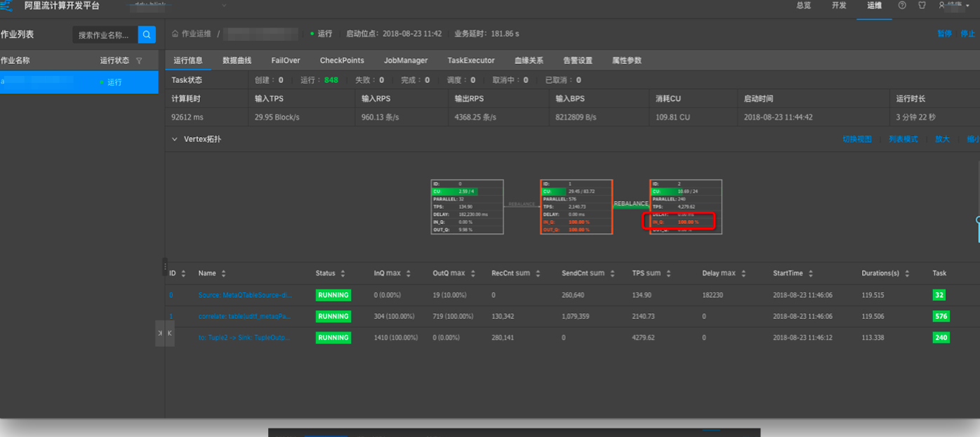The height and width of the screenshot is (437, 980).
Task: Open the Source: MetaQTableSource vertex link
Action: tap(244, 295)
